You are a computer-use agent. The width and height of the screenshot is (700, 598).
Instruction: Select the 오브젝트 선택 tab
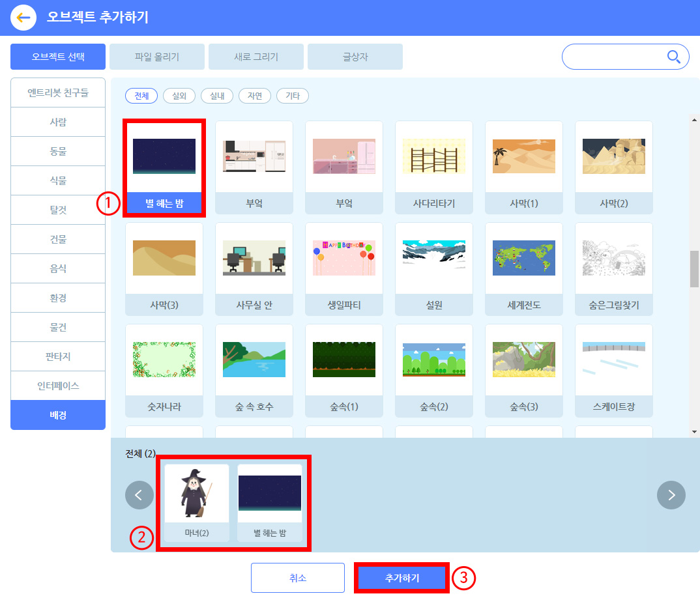pyautogui.click(x=58, y=57)
